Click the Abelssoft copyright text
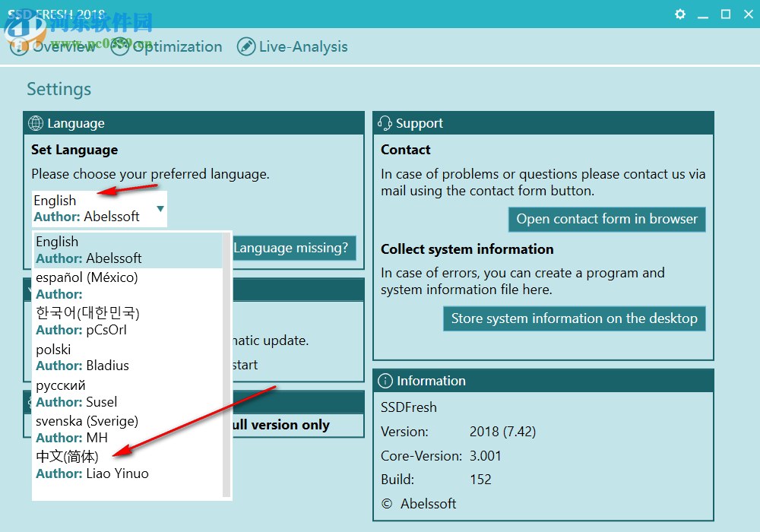The width and height of the screenshot is (760, 532). (x=419, y=504)
